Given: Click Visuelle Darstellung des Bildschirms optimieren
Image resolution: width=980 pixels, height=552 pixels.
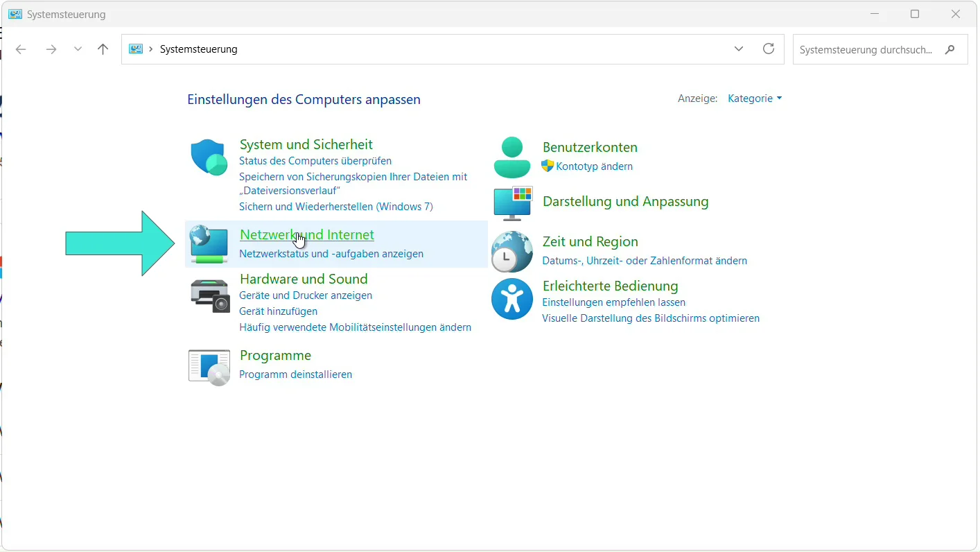Looking at the screenshot, I should 651,318.
